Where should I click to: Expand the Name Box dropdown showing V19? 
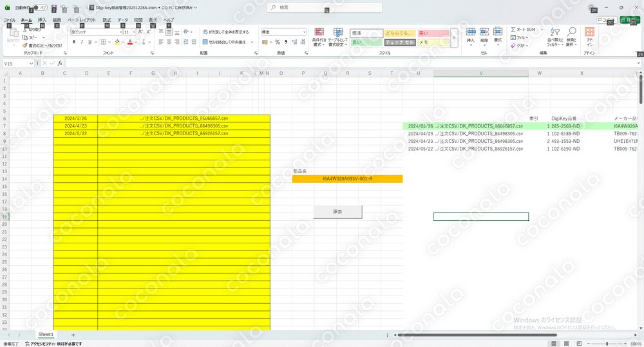click(x=31, y=64)
